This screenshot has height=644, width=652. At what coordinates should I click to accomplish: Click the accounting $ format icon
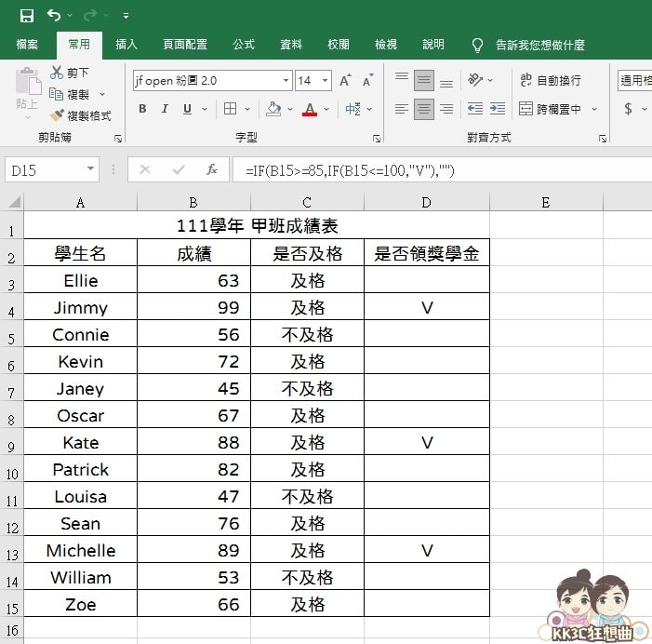tap(629, 109)
